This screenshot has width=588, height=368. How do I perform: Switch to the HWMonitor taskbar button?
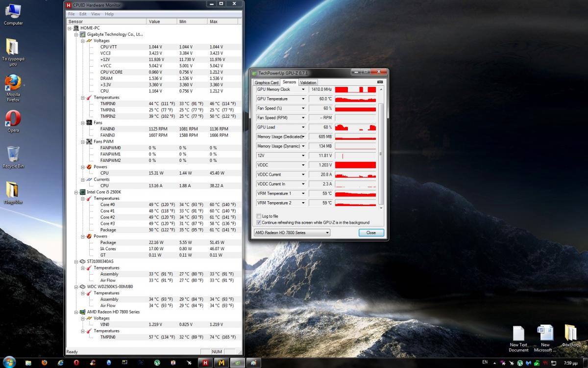(205, 363)
